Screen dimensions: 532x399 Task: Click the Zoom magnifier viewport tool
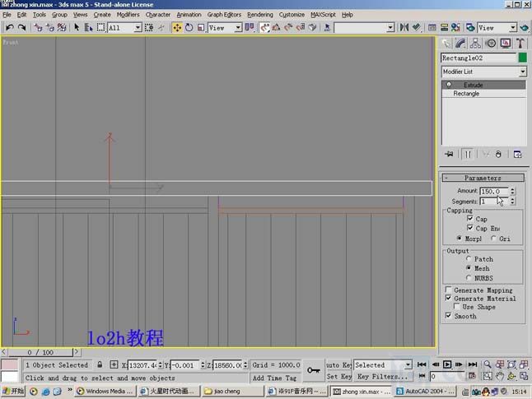pyautogui.click(x=488, y=364)
